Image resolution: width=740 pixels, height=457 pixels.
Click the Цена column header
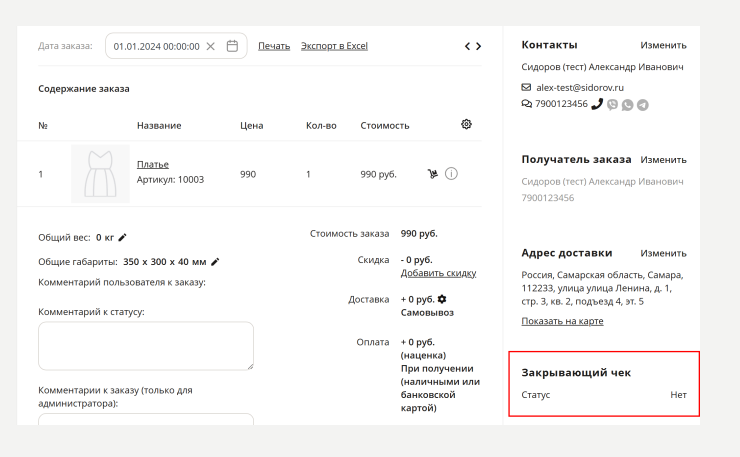pyautogui.click(x=252, y=126)
